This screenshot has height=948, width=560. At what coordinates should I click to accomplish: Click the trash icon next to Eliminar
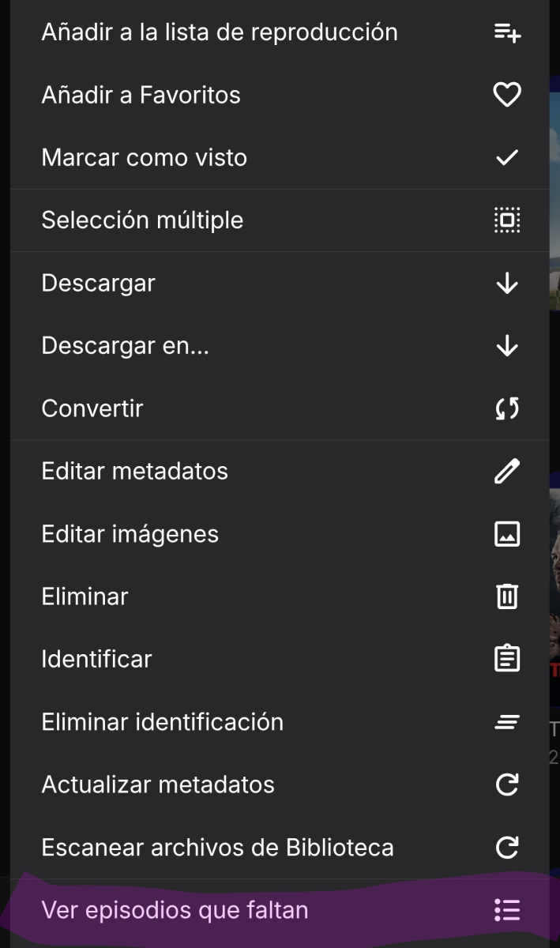coord(506,596)
